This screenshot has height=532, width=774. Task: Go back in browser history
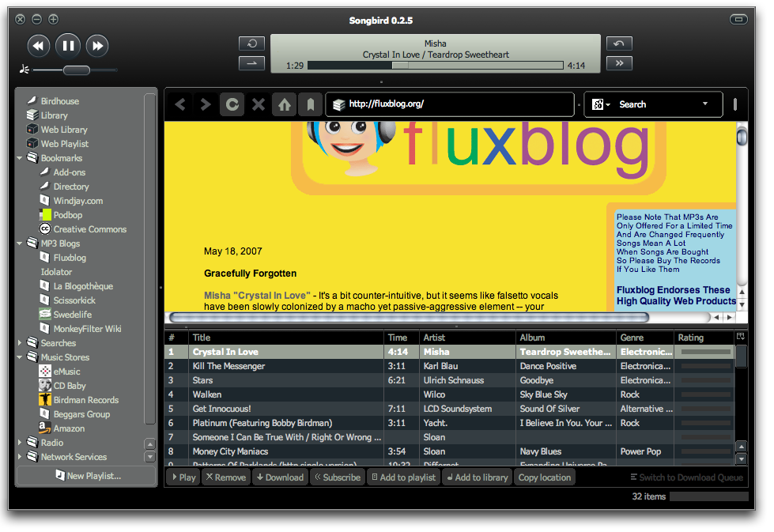(x=180, y=104)
